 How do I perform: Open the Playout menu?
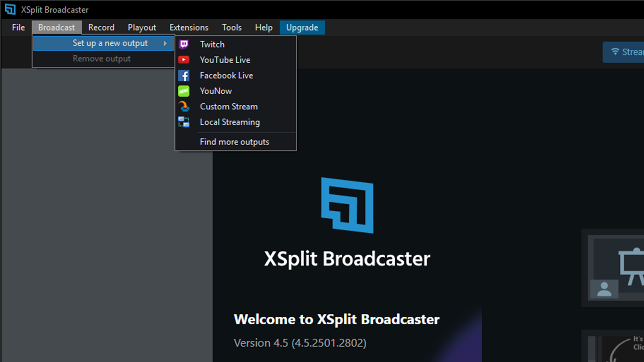click(x=142, y=27)
